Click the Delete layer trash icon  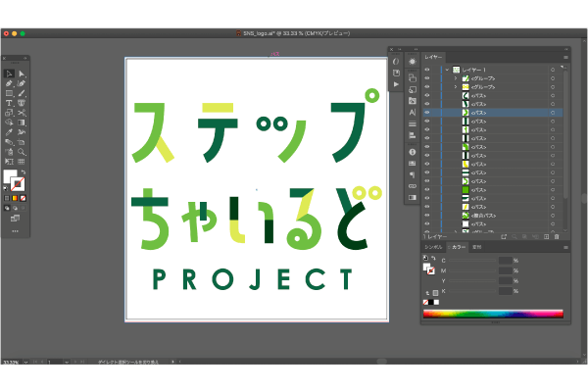click(x=557, y=236)
